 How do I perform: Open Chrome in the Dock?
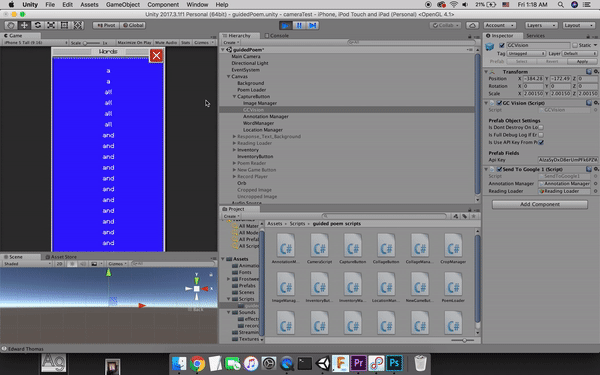tap(197, 363)
